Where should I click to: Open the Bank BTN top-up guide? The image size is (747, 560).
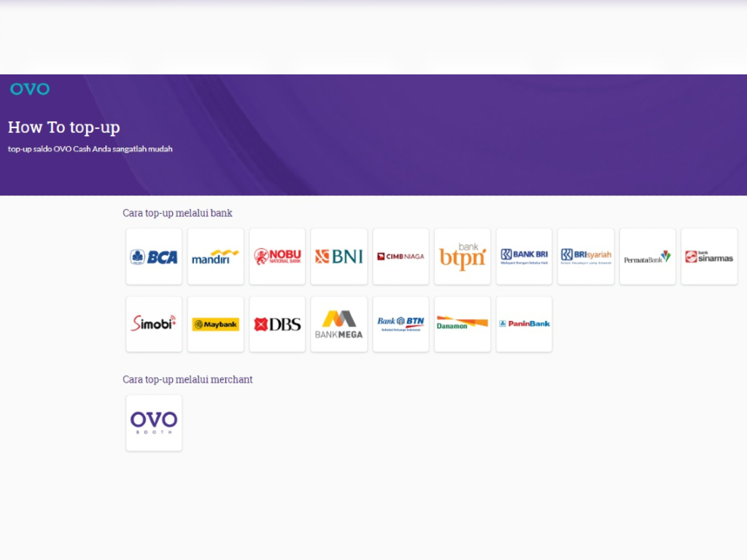point(400,324)
